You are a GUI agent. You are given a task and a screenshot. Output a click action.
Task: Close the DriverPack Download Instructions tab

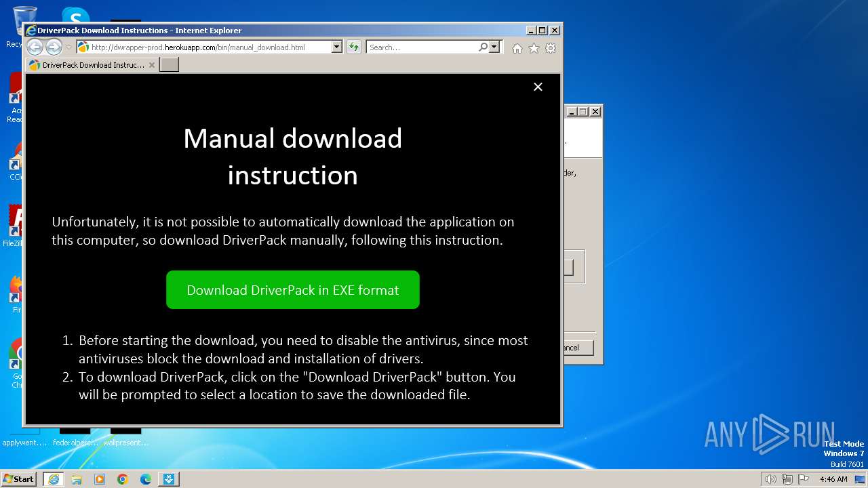(x=152, y=65)
